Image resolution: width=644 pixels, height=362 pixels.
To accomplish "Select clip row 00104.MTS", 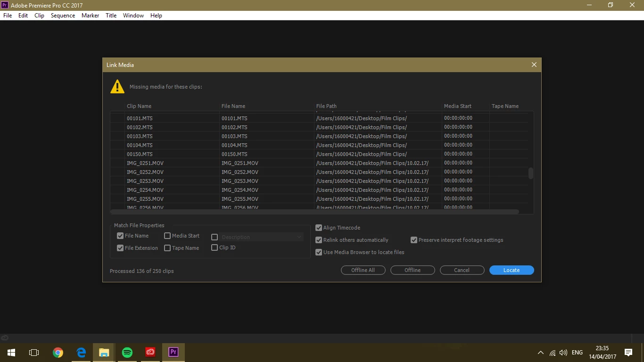I will tap(319, 145).
